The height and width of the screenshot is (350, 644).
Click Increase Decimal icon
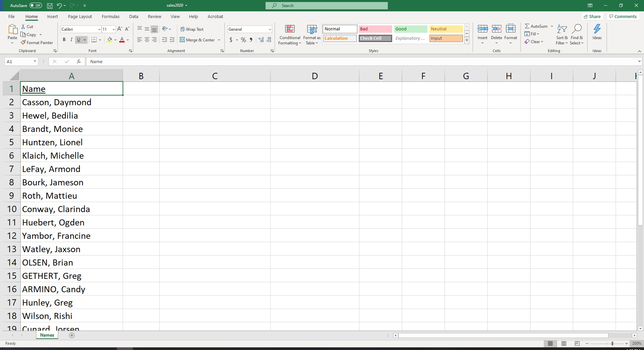261,40
